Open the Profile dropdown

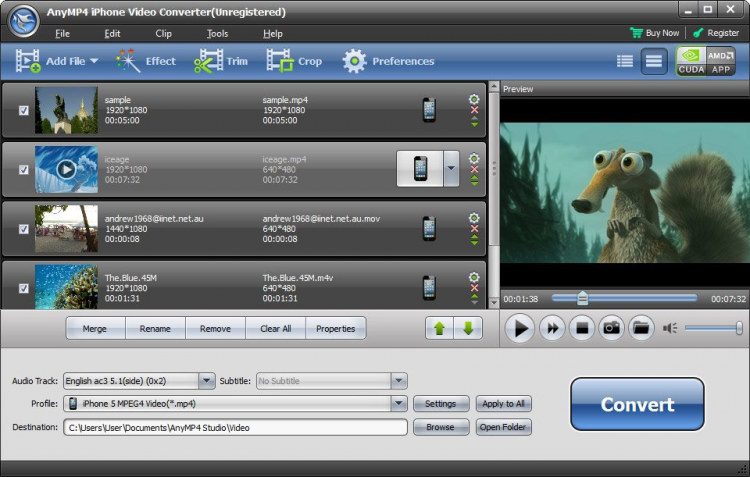[398, 404]
